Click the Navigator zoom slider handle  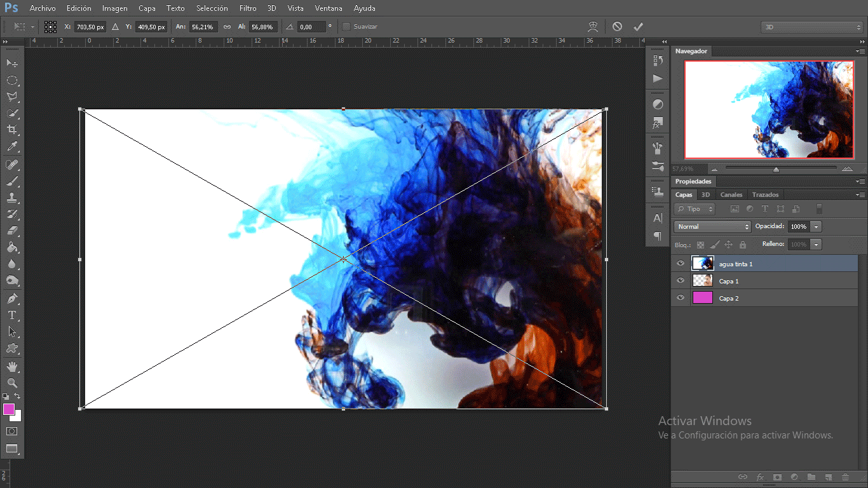pos(776,170)
